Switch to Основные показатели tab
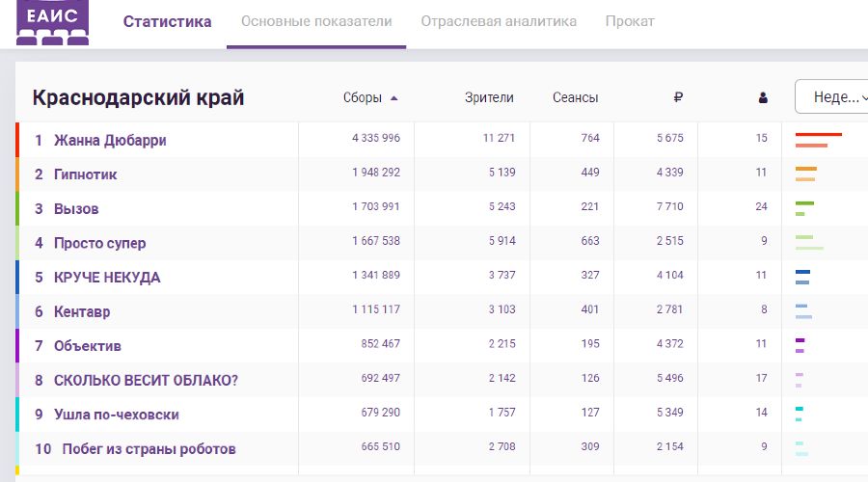 click(316, 21)
